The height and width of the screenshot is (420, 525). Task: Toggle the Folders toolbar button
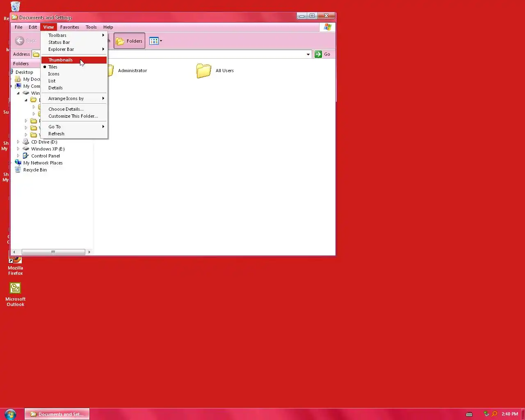[129, 41]
